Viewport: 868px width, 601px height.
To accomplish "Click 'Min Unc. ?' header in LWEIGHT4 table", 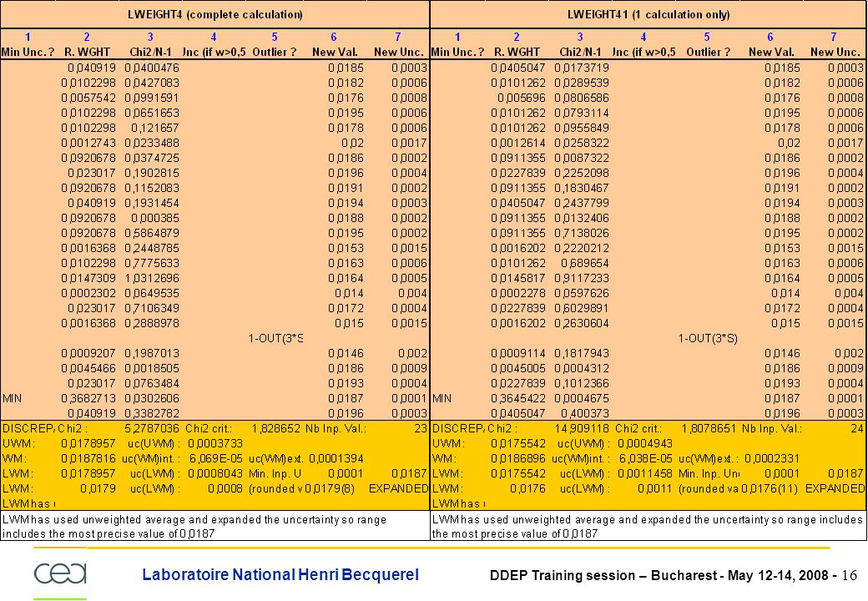I will tap(28, 52).
